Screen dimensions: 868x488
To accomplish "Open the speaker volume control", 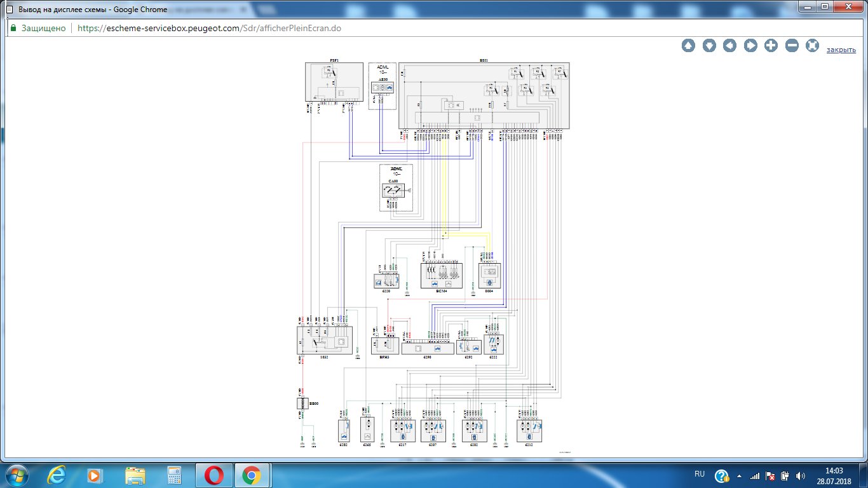I will pos(800,475).
